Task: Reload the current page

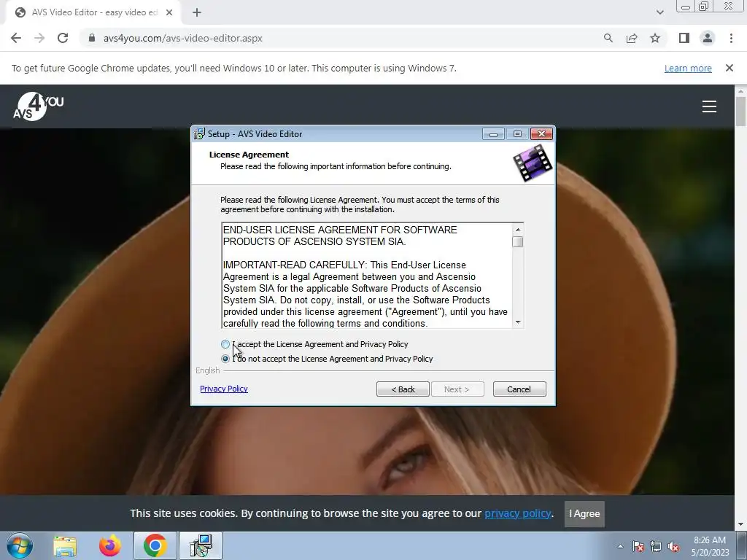Action: click(63, 38)
